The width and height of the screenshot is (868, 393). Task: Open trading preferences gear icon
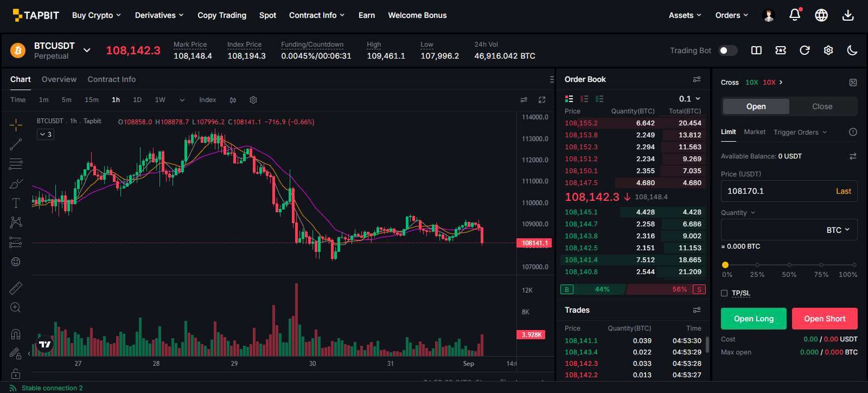click(828, 50)
